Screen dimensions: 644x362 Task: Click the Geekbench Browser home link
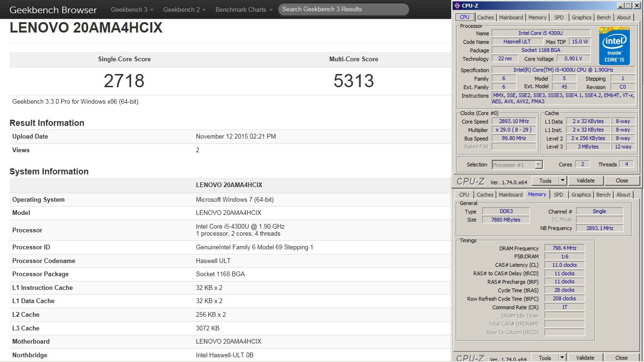point(53,10)
